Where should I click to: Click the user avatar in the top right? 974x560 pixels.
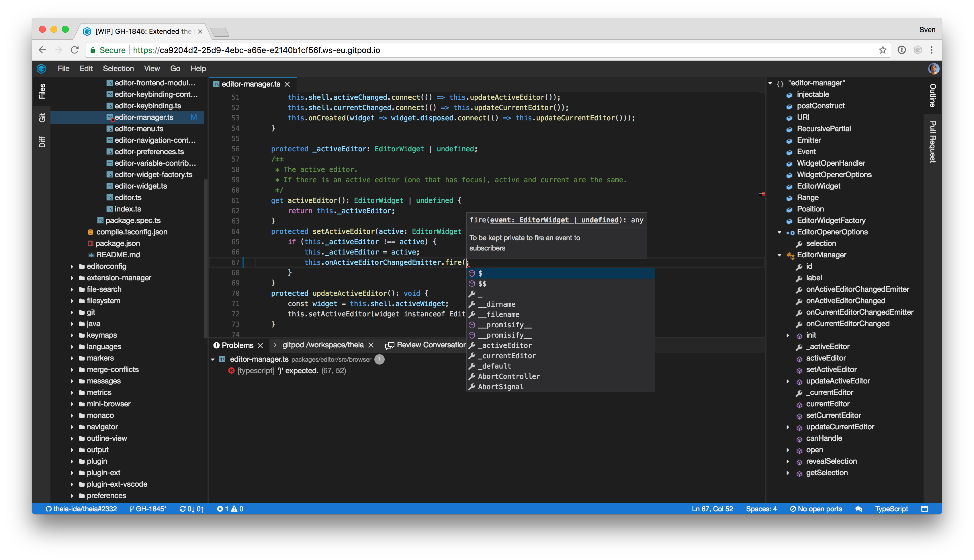click(x=933, y=68)
